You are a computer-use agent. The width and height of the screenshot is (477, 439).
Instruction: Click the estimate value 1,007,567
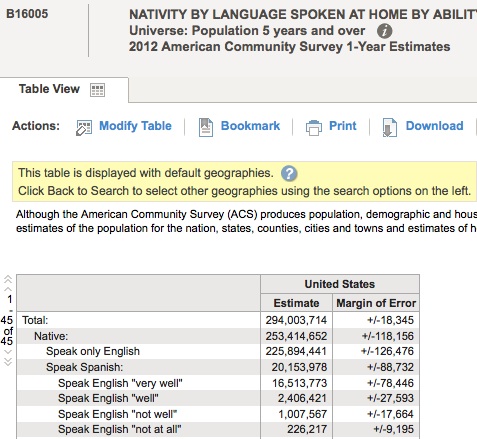tap(302, 414)
